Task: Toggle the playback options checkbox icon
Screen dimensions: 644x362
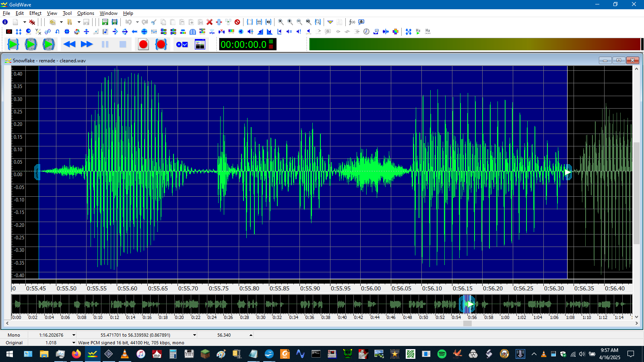Action: point(182,44)
